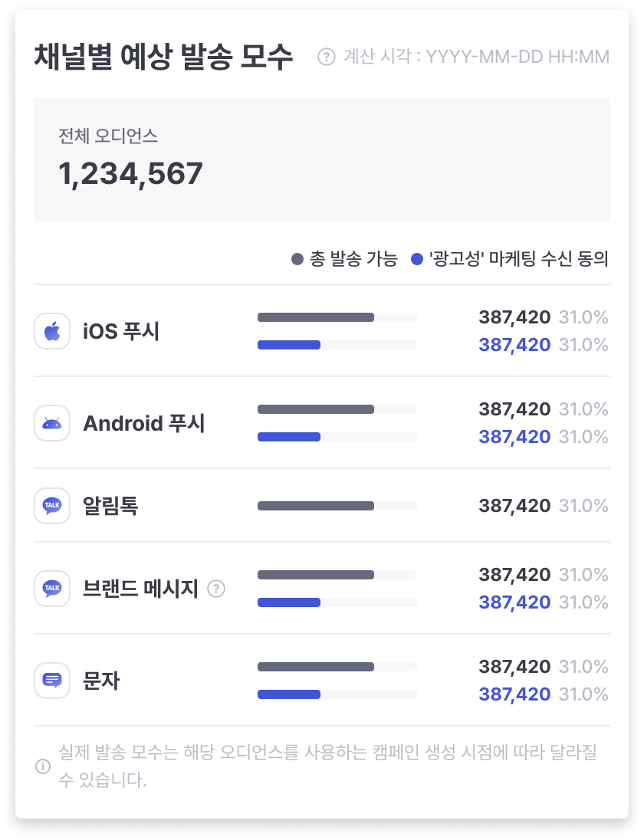Click the Android 푸시 label text

pyautogui.click(x=144, y=424)
